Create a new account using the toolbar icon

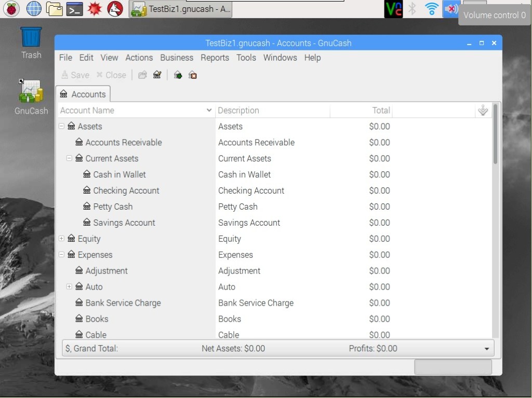[x=178, y=75]
